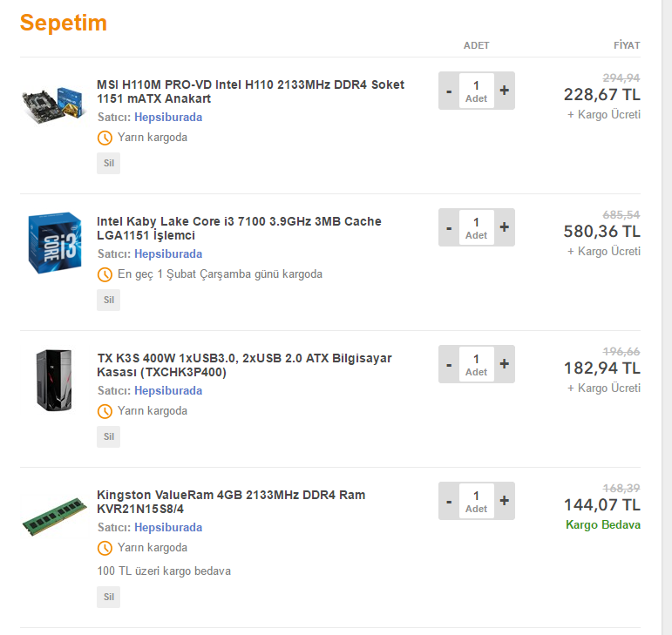Open Kingston ValueRam 4GB product title
The image size is (672, 635).
coord(231,502)
